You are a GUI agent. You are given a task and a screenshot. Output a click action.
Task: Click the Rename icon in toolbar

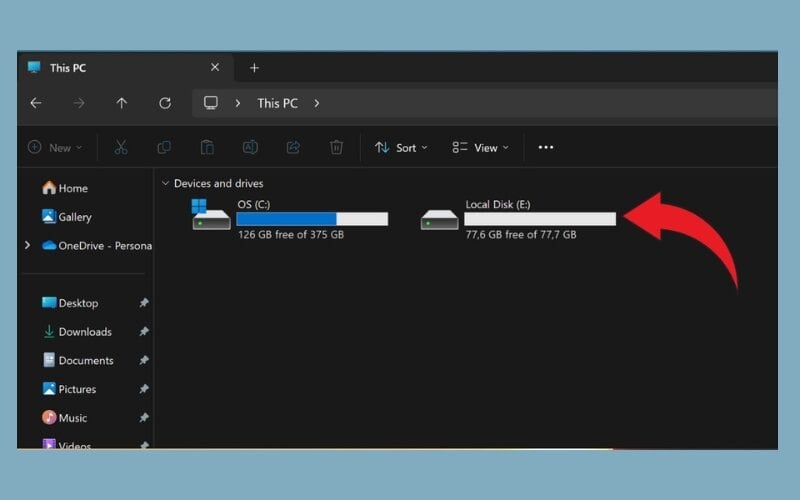click(250, 147)
